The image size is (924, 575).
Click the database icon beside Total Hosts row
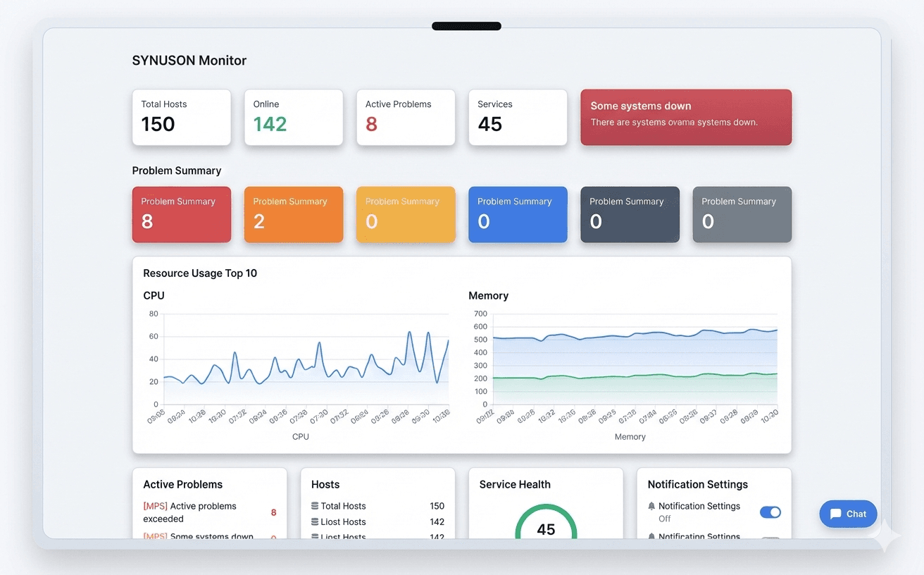(x=315, y=506)
